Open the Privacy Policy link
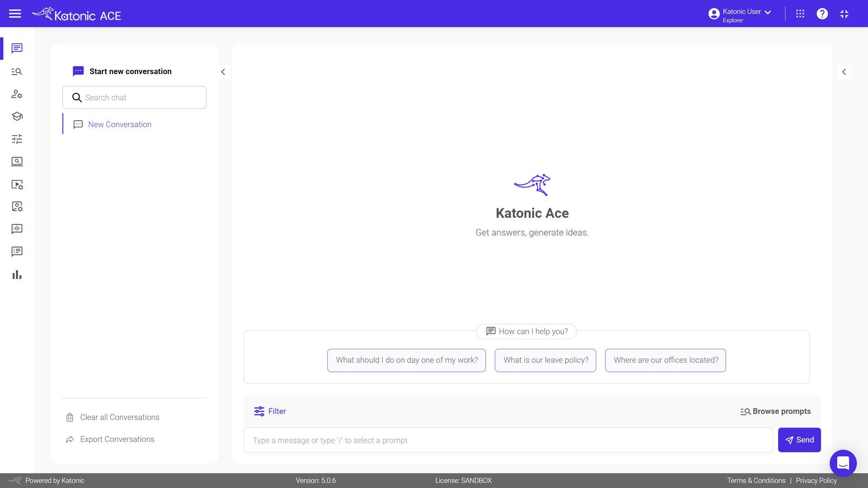 (x=816, y=480)
